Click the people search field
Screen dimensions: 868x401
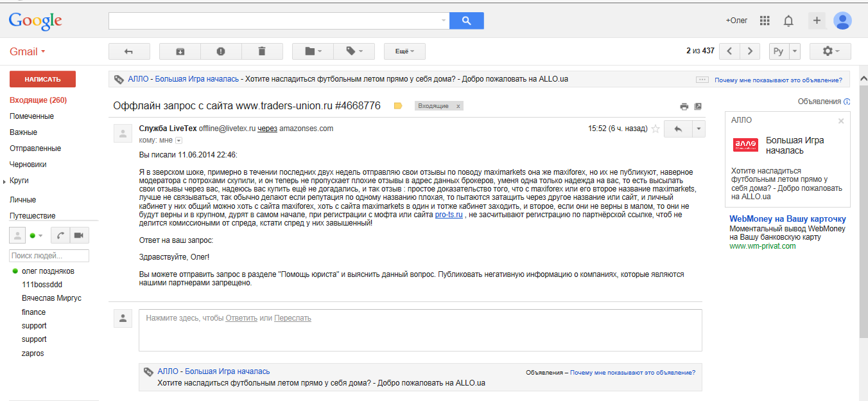(49, 256)
